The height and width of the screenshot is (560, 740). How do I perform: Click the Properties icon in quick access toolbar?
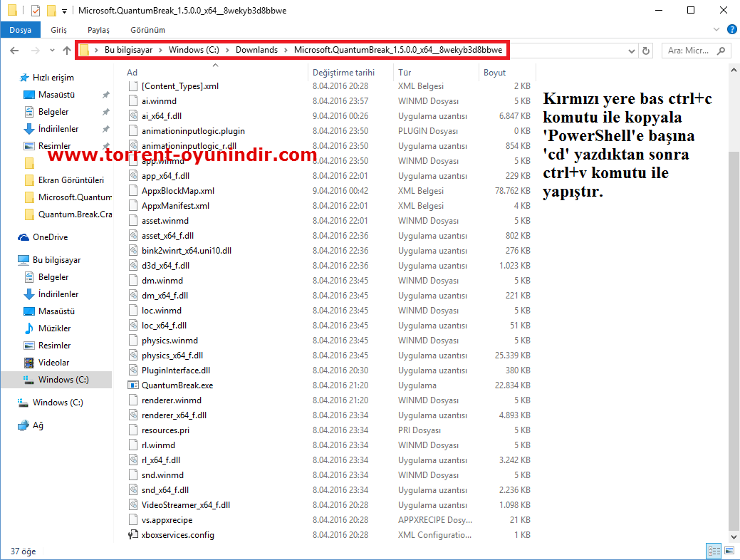(x=36, y=11)
